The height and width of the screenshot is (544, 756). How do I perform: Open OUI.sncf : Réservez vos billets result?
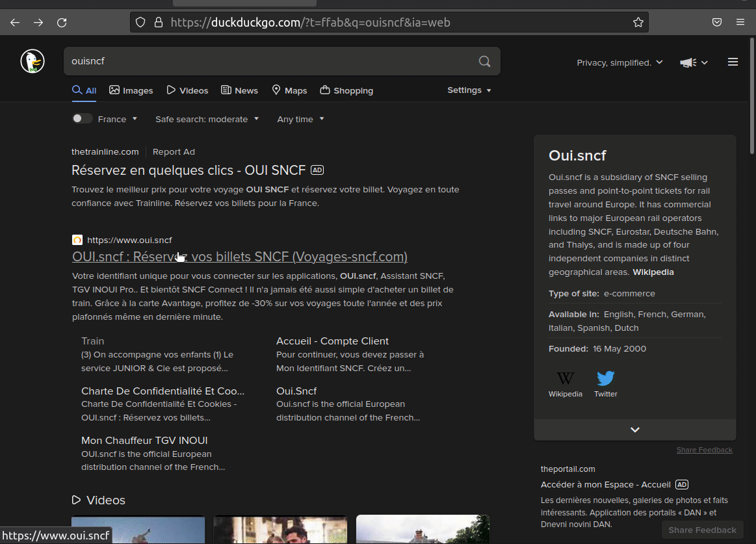tap(240, 257)
